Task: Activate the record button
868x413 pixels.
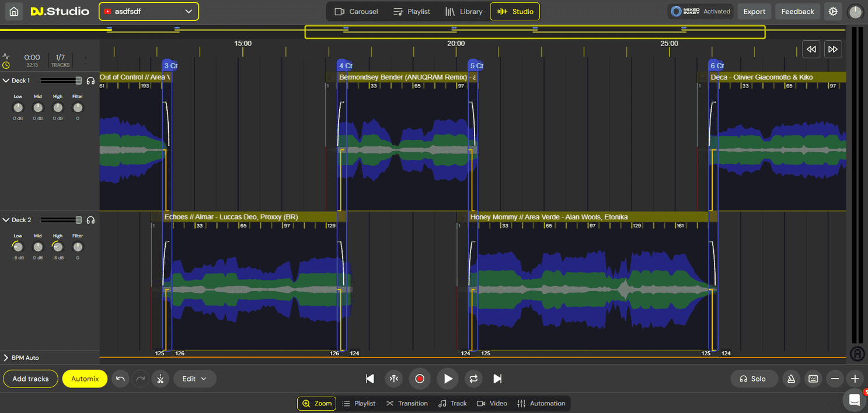Action: 420,379
